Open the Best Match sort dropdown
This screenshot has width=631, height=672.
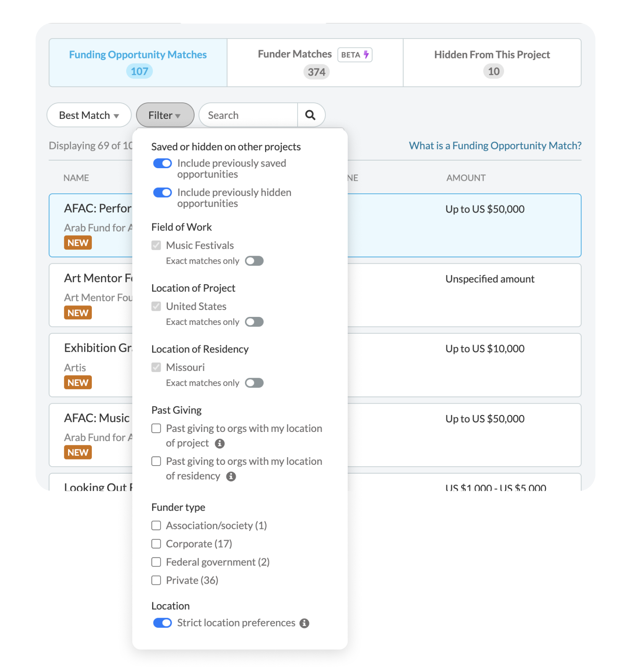[x=89, y=115]
